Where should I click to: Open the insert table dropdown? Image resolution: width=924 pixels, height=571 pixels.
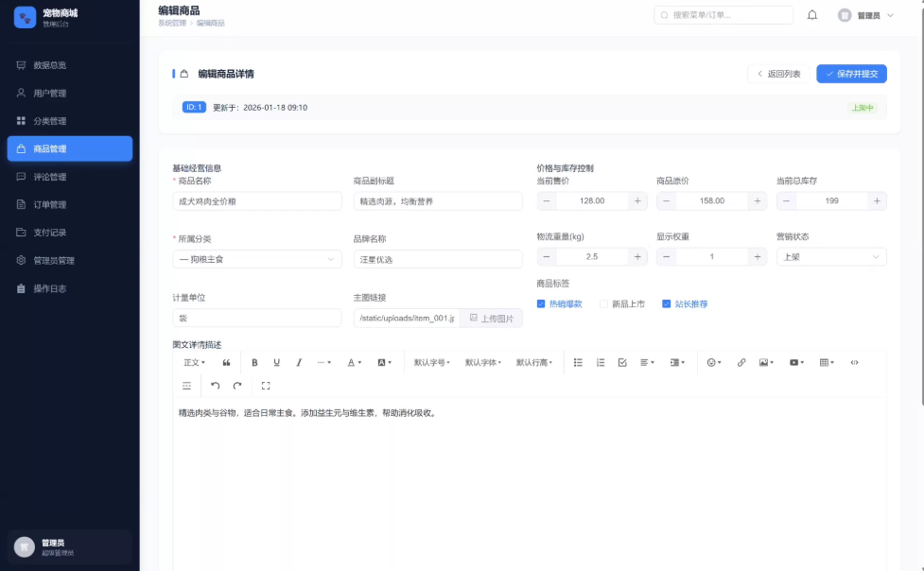pos(827,362)
